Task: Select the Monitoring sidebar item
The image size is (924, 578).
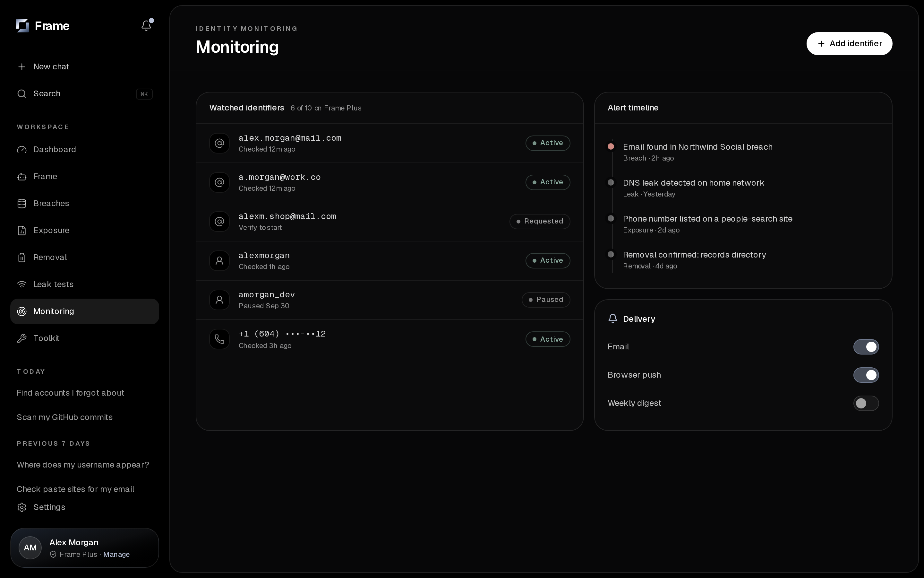Action: click(x=84, y=311)
